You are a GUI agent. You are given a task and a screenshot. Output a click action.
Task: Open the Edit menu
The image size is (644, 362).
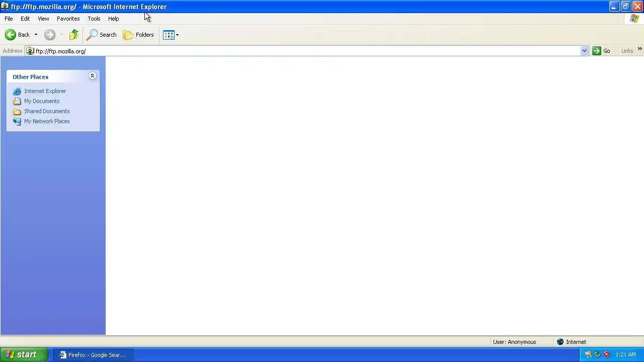(x=25, y=19)
